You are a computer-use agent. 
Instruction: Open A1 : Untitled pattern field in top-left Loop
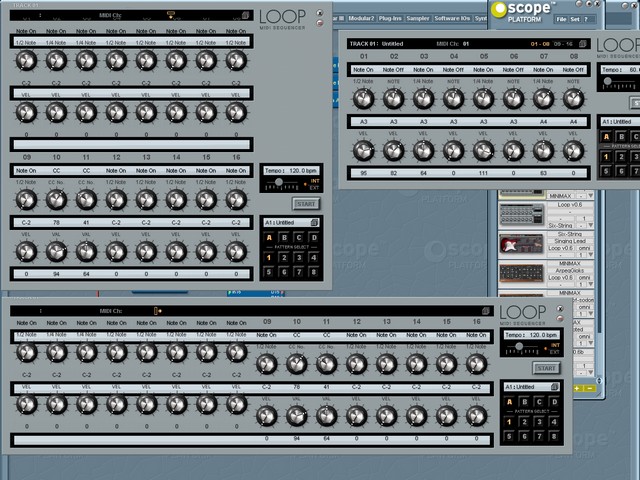pos(291,222)
